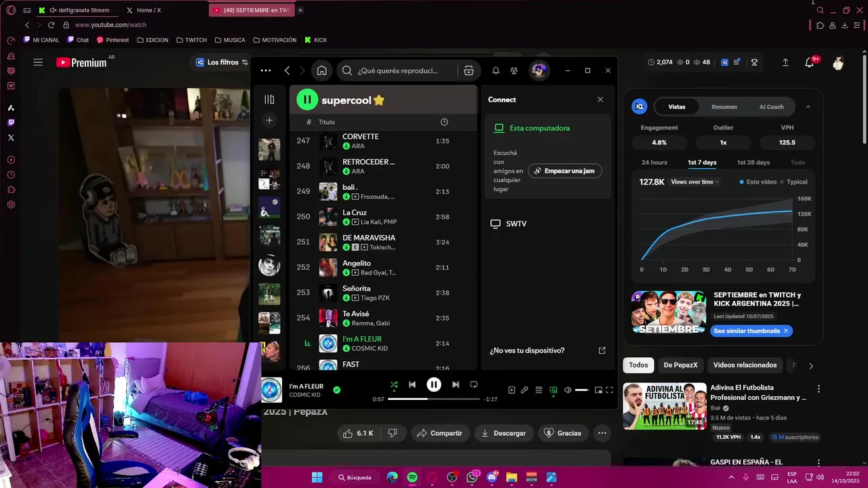Open options for Adivina El Futbolista video

click(x=818, y=389)
